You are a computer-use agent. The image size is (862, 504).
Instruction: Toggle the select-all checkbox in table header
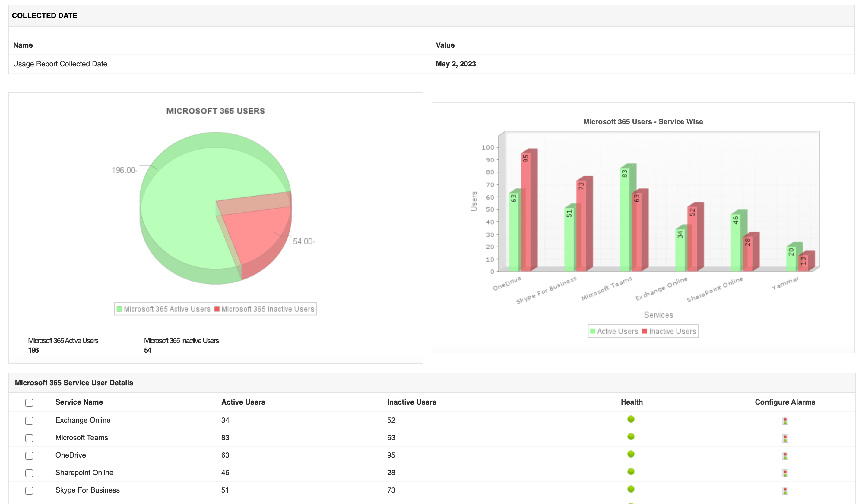tap(30, 402)
